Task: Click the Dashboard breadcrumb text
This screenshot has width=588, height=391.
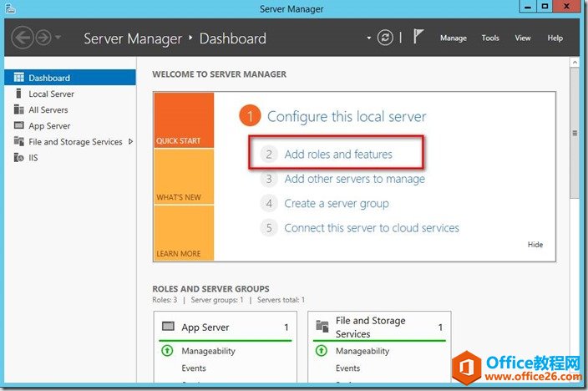Action: click(x=233, y=38)
